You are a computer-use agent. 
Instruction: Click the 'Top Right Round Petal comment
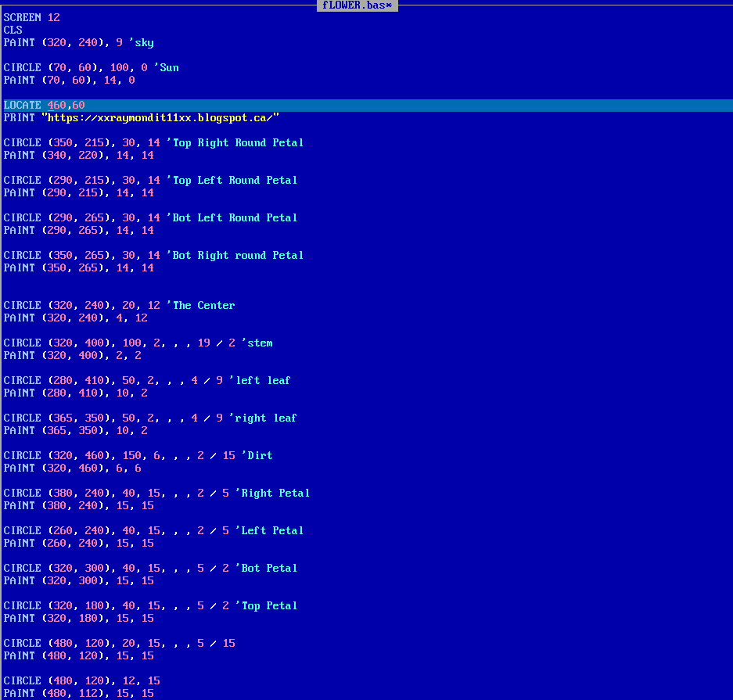pos(235,142)
